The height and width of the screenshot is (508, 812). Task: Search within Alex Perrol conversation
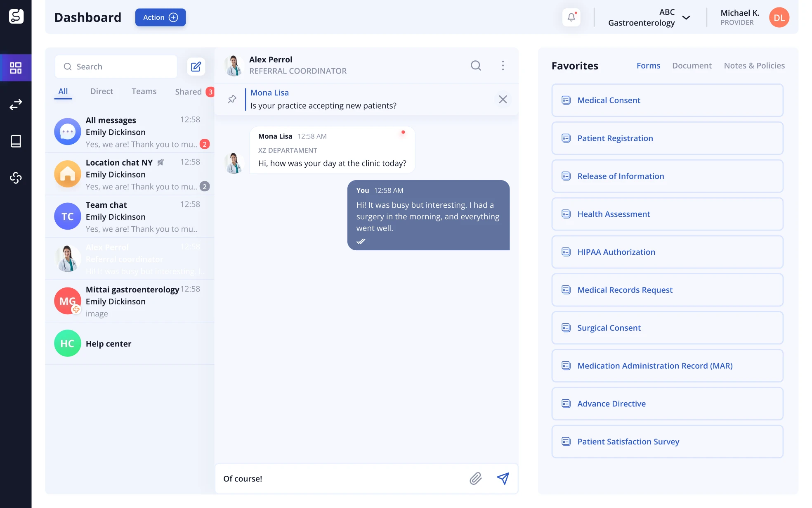(x=476, y=65)
